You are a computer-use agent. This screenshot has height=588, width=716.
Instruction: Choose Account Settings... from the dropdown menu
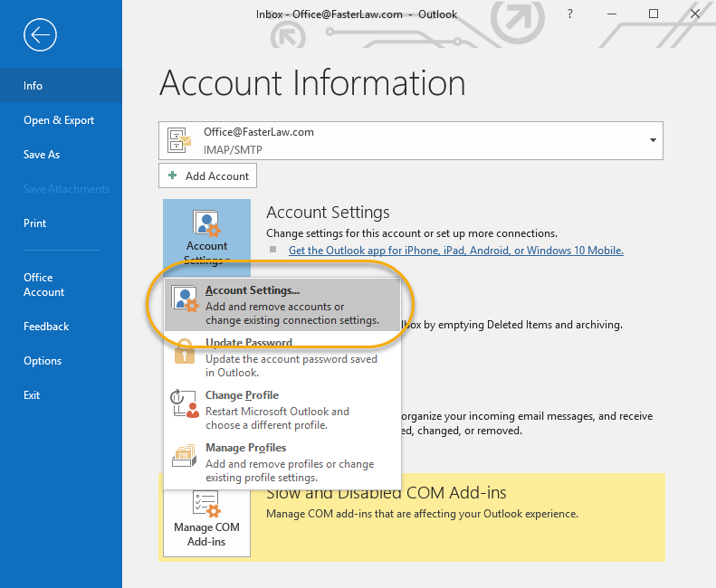[x=282, y=305]
